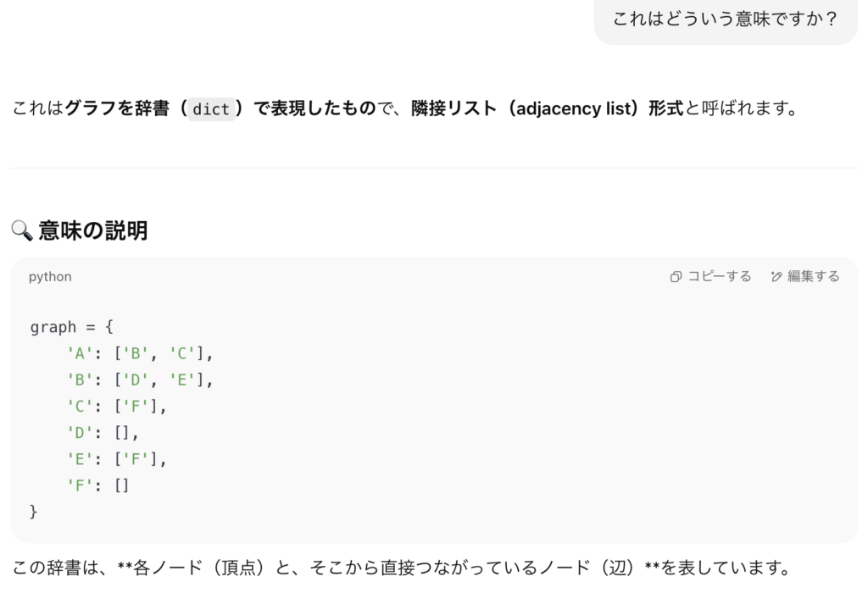Click the 'E': ['F'] code line
Image resolution: width=868 pixels, height=593 pixels.
tap(117, 459)
